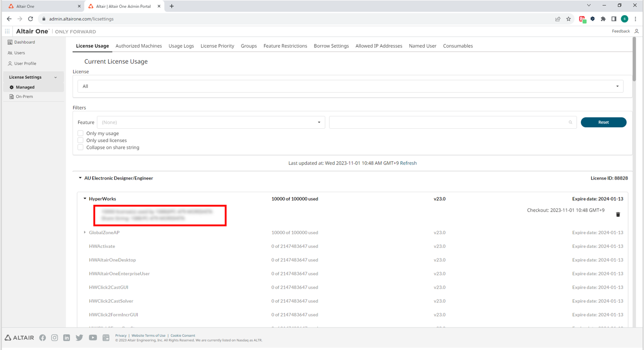This screenshot has height=350, width=644.
Task: Open Altair's Facebook page icon in footer
Action: click(43, 338)
